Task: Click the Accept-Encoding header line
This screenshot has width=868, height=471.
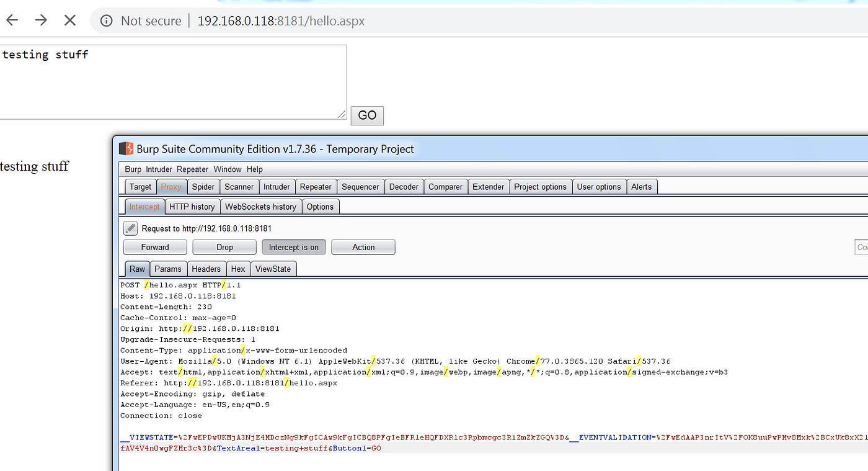Action: click(x=192, y=394)
